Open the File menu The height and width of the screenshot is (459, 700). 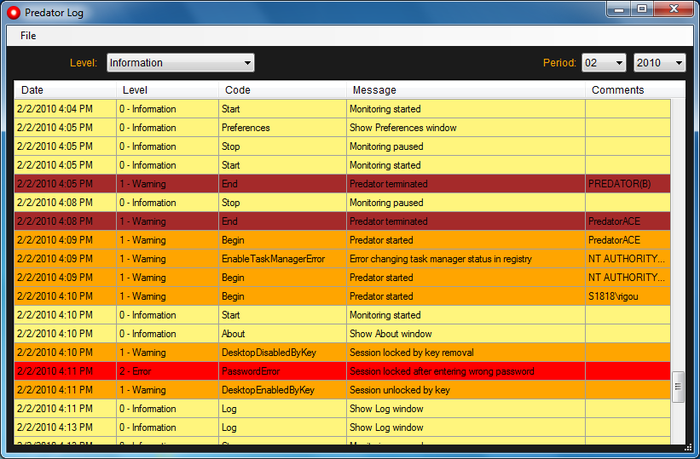[x=28, y=36]
